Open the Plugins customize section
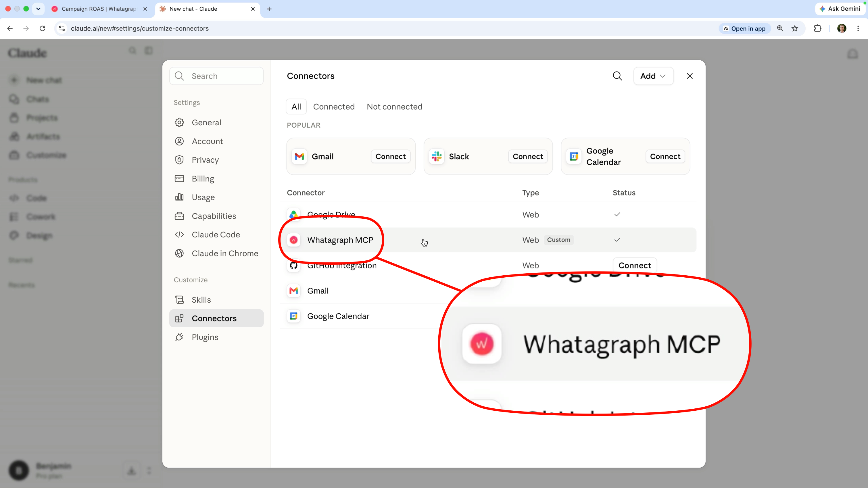 coord(216,337)
